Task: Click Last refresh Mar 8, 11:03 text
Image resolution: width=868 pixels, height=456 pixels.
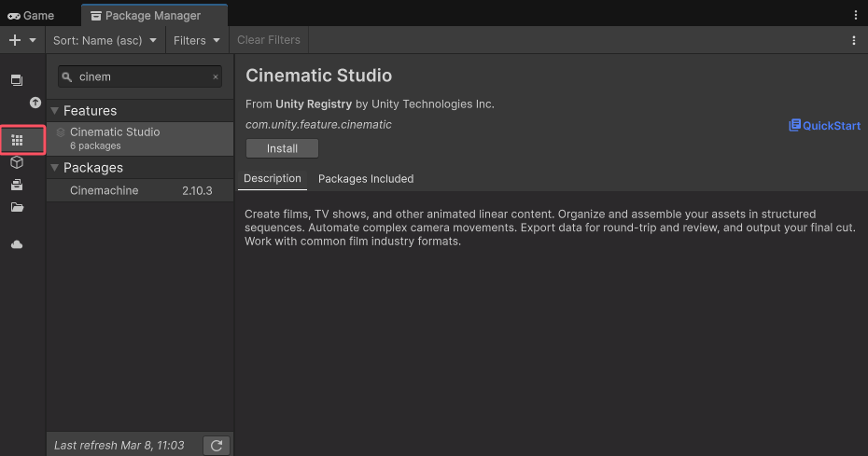Action: [x=119, y=446]
